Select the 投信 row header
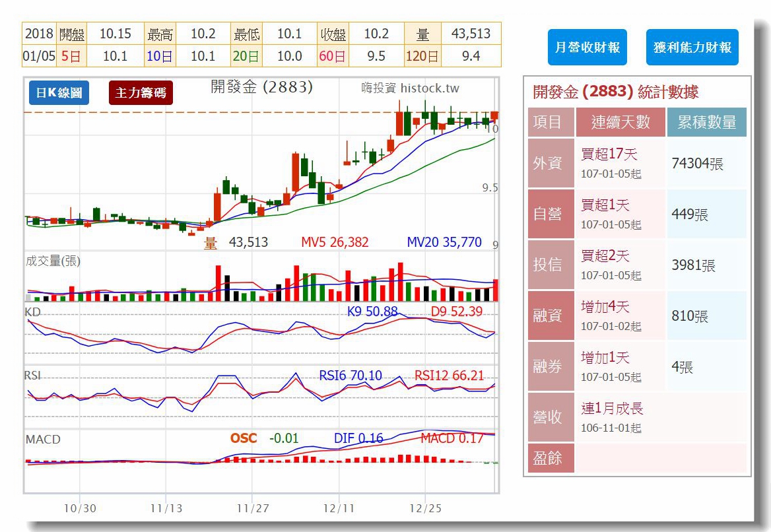 [x=551, y=265]
